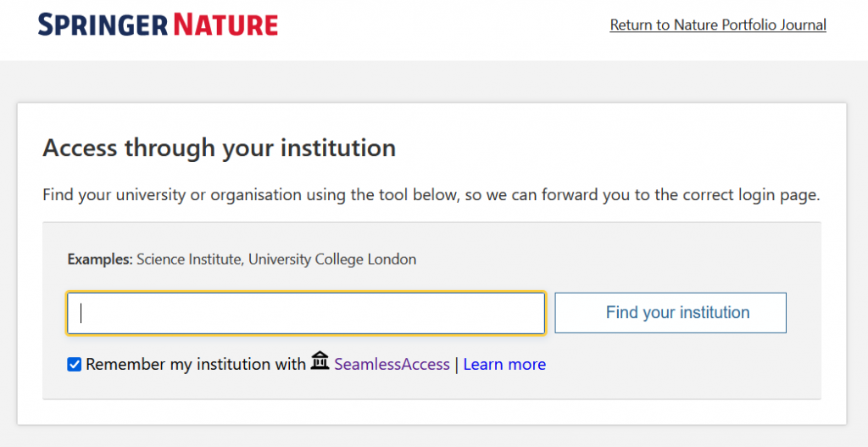868x447 pixels.
Task: Click the blue SPRINGER word in logo
Action: point(103,25)
